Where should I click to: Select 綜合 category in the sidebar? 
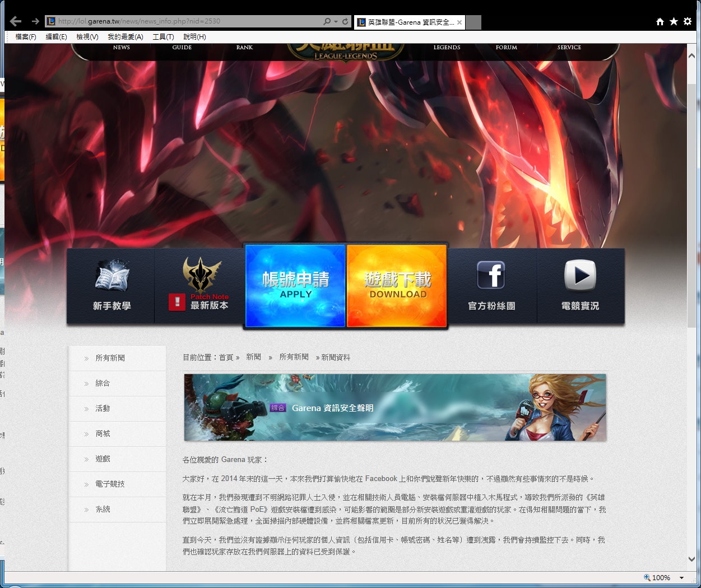[117, 384]
